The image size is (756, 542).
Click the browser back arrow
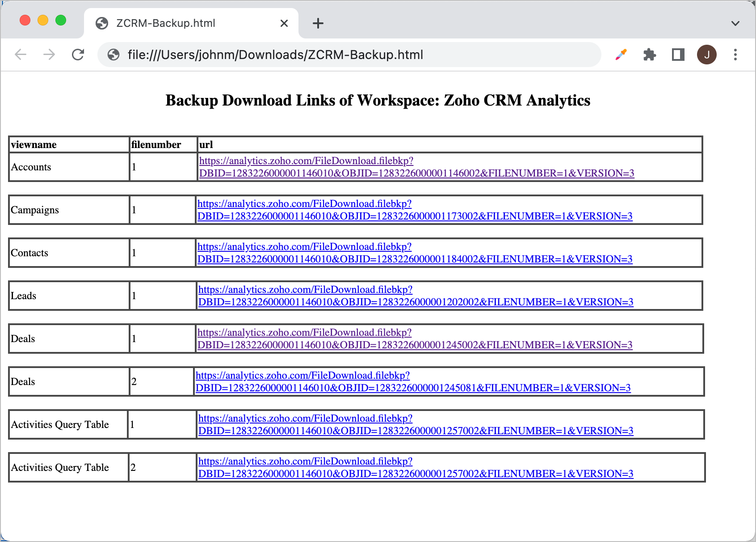[x=21, y=55]
